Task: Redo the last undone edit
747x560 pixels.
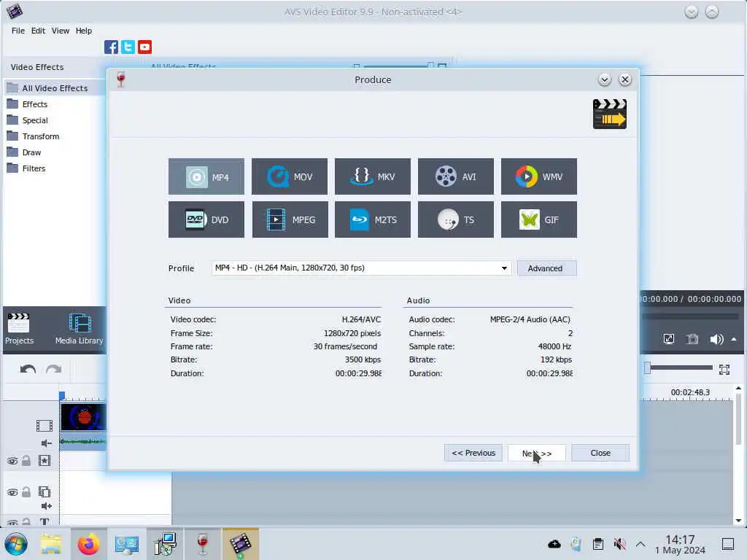Action: click(x=53, y=370)
